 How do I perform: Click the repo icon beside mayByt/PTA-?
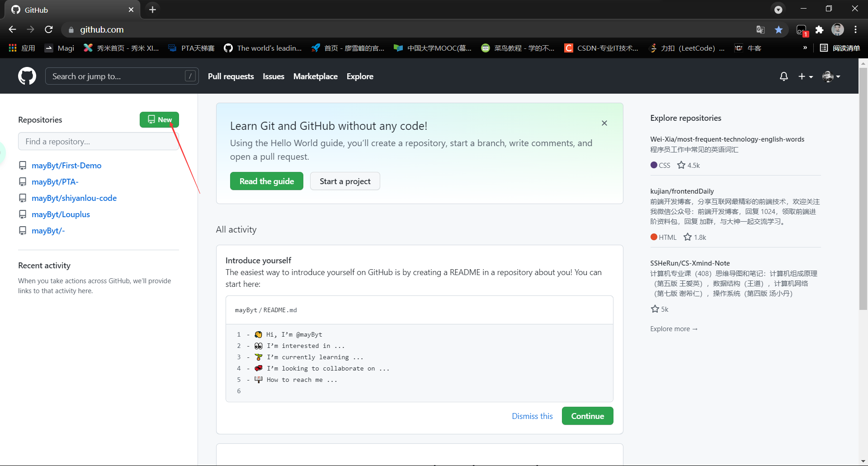pos(23,182)
